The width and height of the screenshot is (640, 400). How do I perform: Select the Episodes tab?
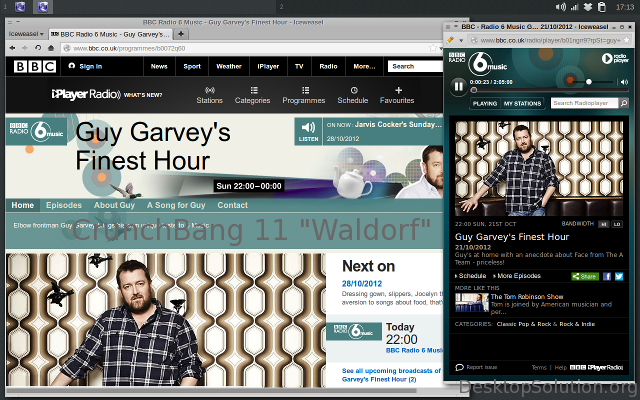tap(63, 205)
